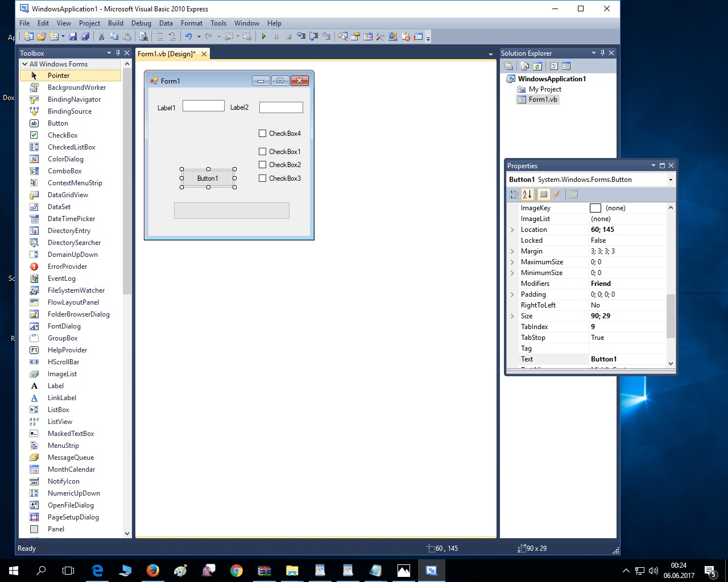Click the Step Into toolbar icon
Viewport: 728px width, 582px height.
300,36
